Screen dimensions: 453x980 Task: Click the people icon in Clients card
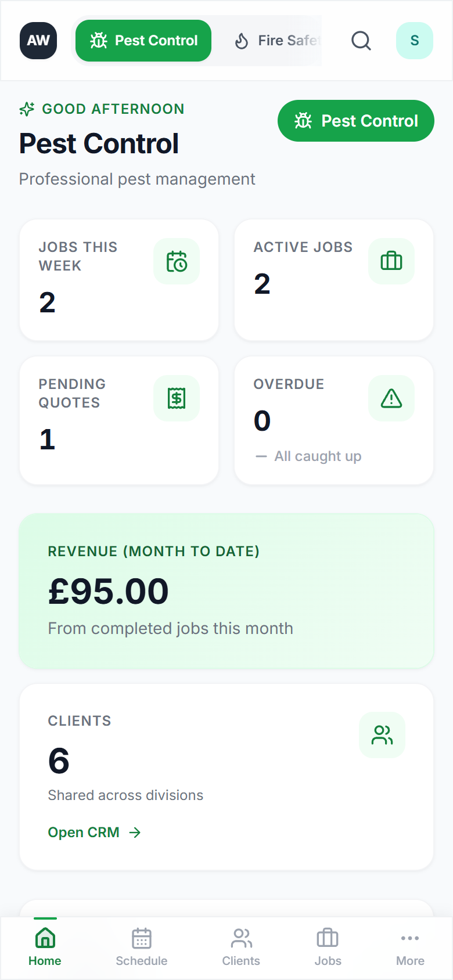tap(382, 735)
